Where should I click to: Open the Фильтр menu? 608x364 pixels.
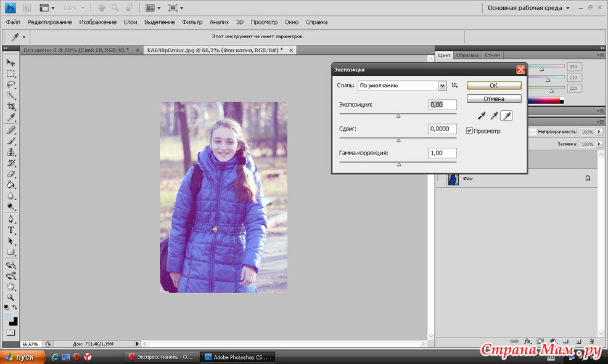(x=192, y=22)
